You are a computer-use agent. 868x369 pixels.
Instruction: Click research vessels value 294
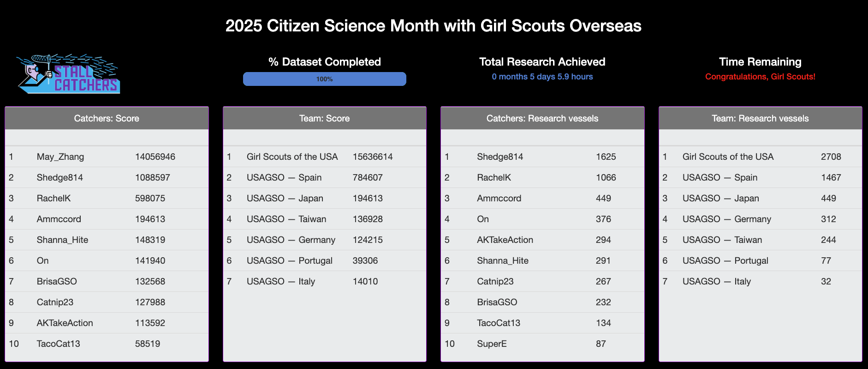[x=603, y=240]
